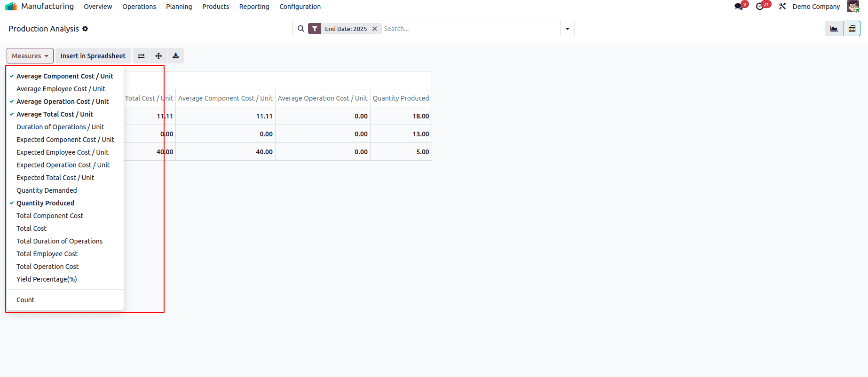
Task: Click the search magnifier icon
Action: [301, 29]
